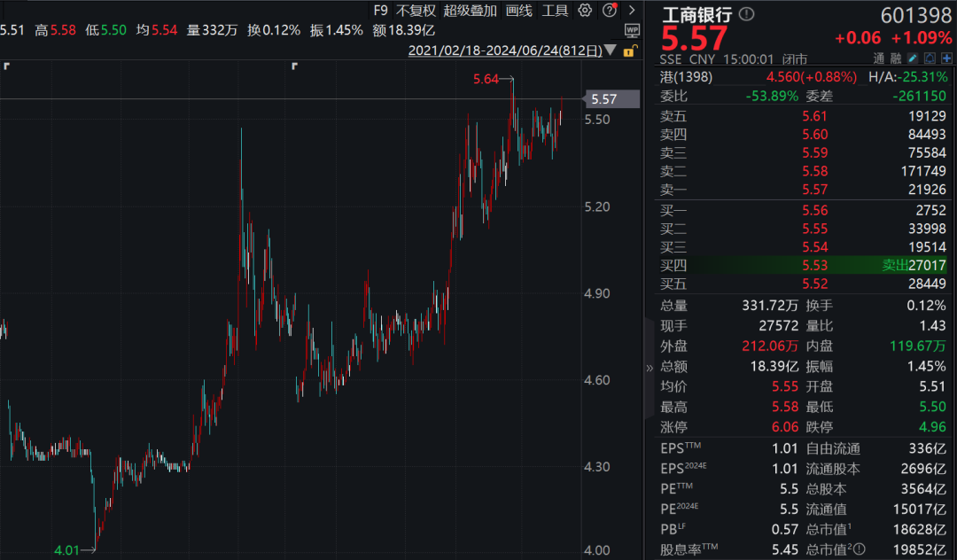Click the 5.64 high price marker
This screenshot has height=560, width=957.
pyautogui.click(x=486, y=79)
